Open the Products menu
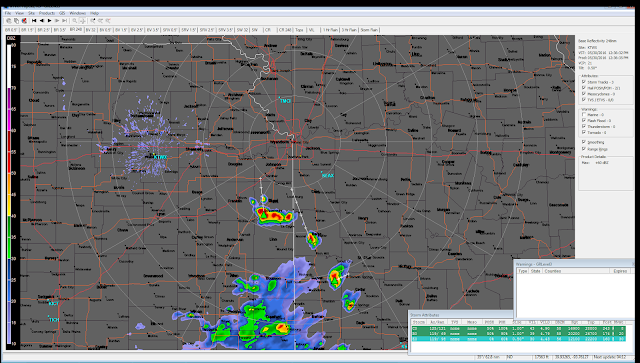The height and width of the screenshot is (363, 640). (x=47, y=13)
